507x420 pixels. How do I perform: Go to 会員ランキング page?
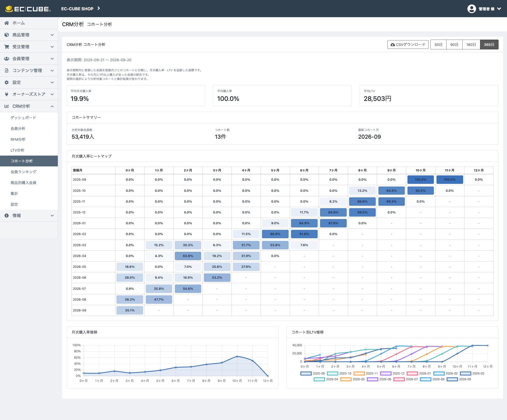[24, 172]
